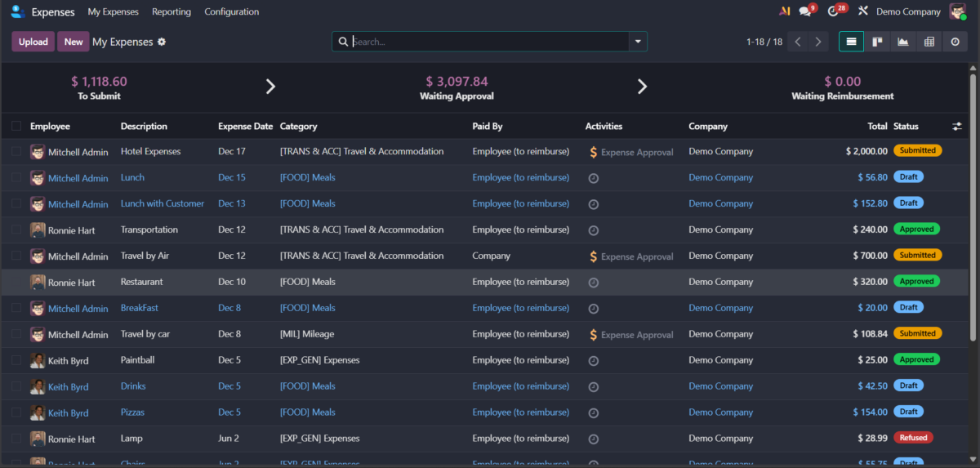The width and height of the screenshot is (980, 468).
Task: Switch to Graph view
Action: coord(903,42)
